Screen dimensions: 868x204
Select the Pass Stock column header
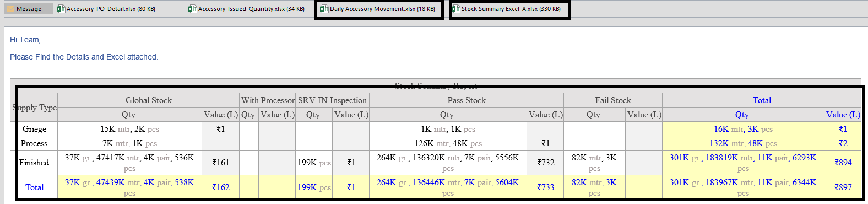point(466,100)
